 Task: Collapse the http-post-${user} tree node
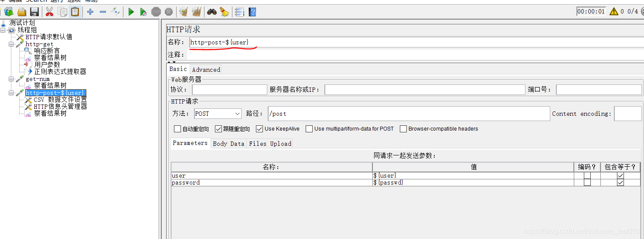[11, 93]
